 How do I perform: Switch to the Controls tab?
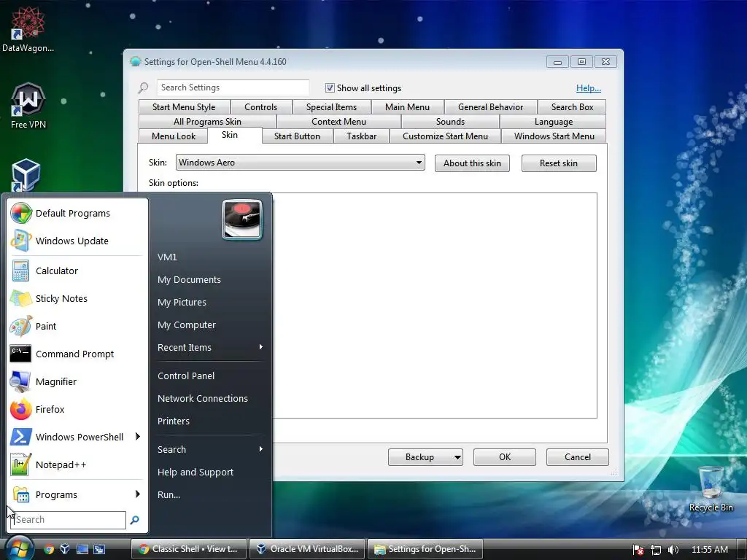(x=260, y=107)
